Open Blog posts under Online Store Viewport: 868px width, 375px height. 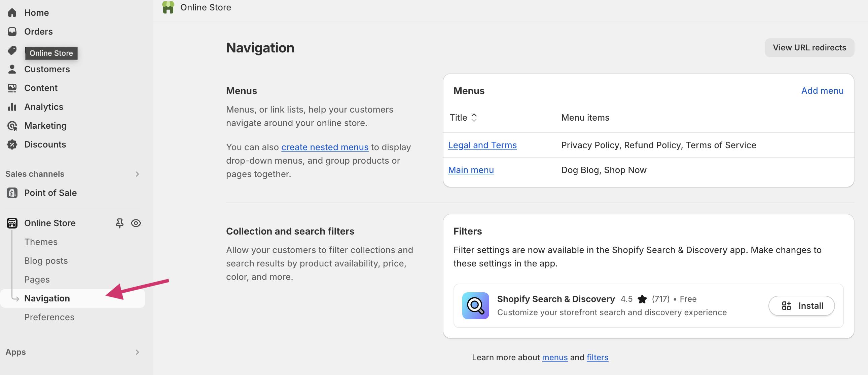pyautogui.click(x=46, y=261)
